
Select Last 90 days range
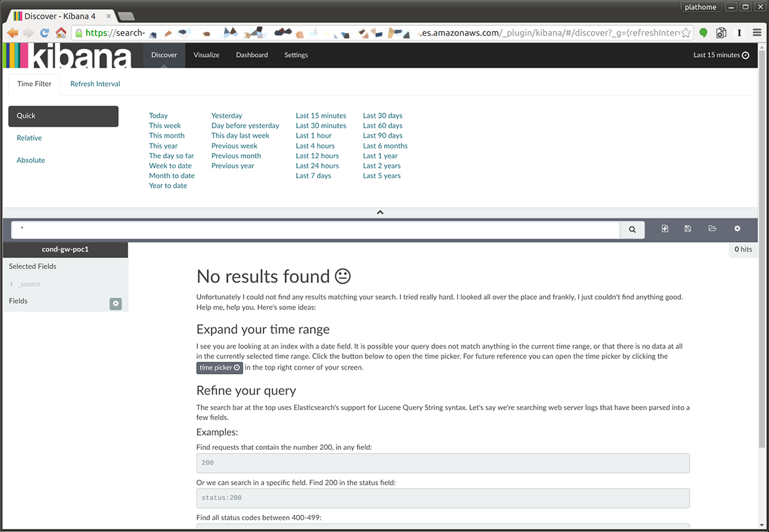(383, 135)
